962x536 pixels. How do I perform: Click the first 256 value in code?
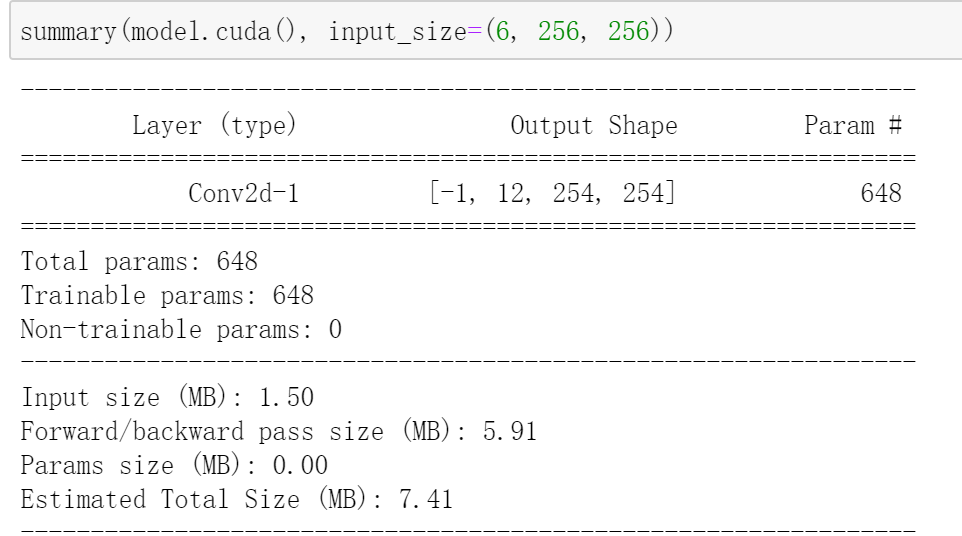558,31
